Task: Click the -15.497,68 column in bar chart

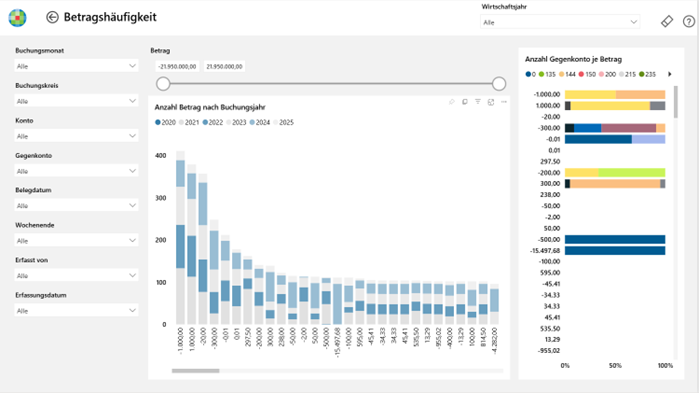Action: click(337, 301)
